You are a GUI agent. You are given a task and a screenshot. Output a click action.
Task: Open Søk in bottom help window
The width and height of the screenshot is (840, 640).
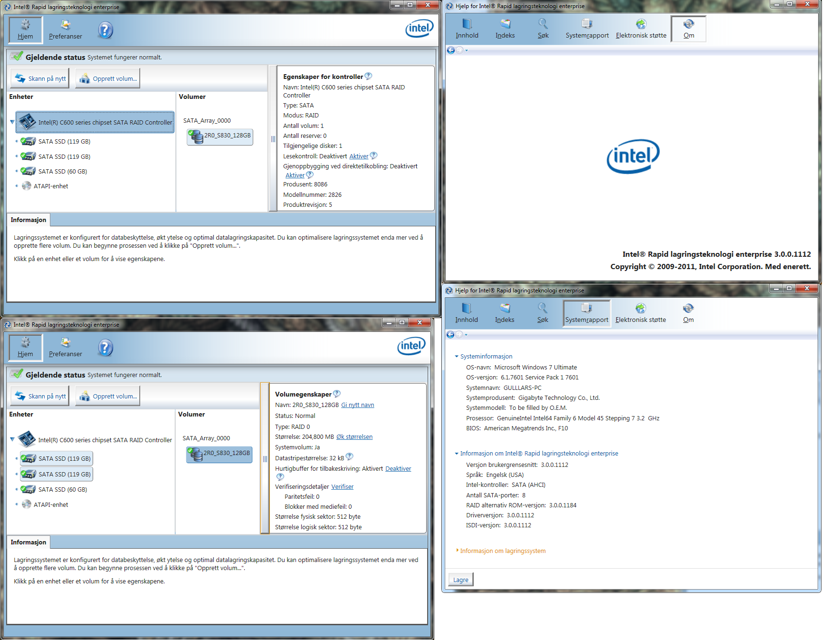point(543,313)
